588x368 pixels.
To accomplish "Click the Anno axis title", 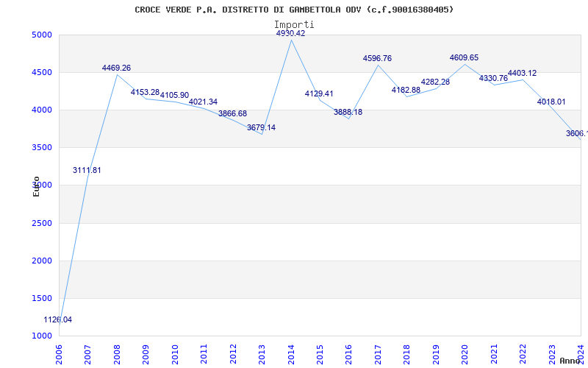I will (x=570, y=361).
